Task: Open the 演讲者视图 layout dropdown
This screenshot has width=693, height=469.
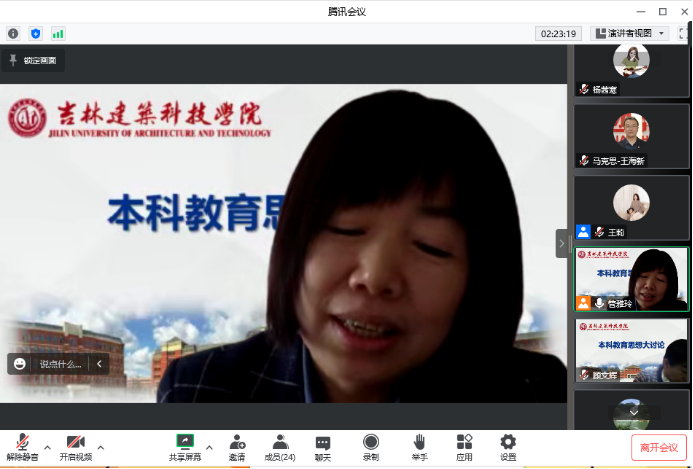Action: (x=630, y=34)
